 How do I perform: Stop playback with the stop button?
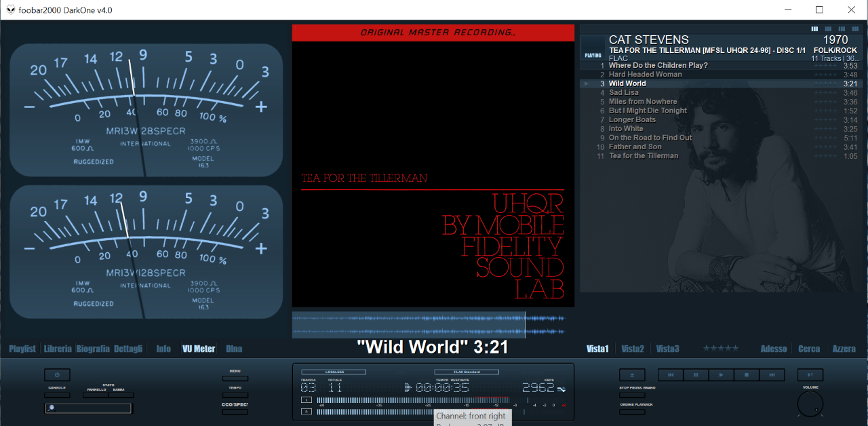click(x=747, y=374)
